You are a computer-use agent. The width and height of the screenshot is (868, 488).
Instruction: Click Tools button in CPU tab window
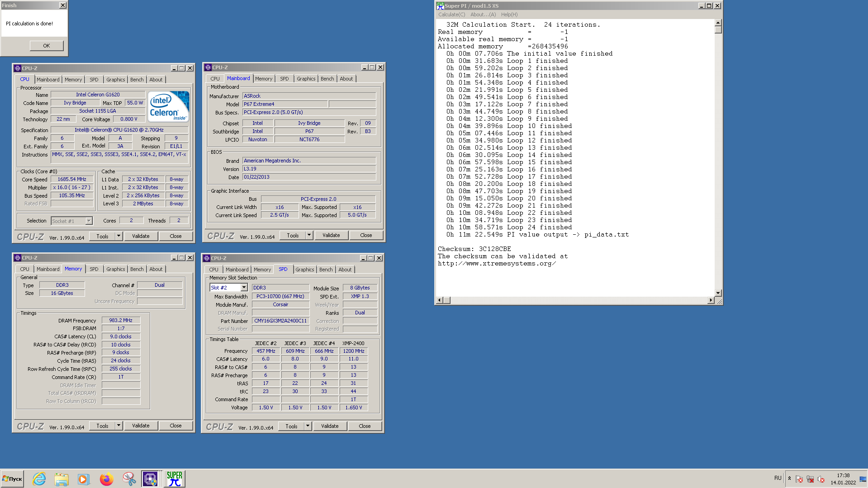coord(102,236)
